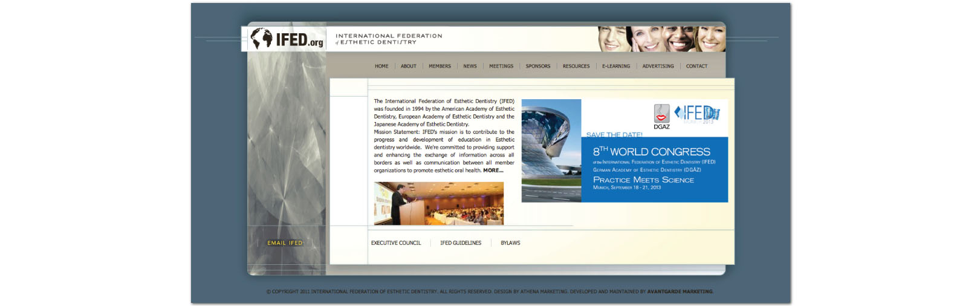Open the Executive Council link
Screen dimensions: 980x306
tap(396, 243)
